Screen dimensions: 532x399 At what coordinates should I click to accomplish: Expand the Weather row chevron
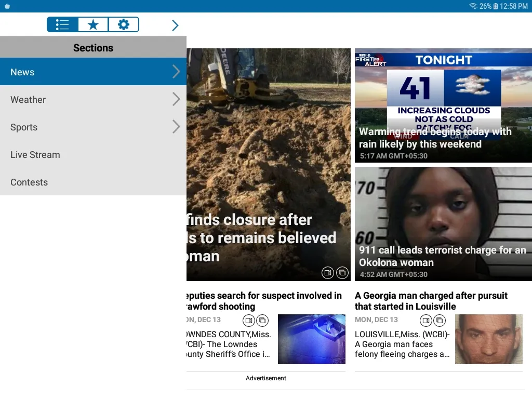tap(176, 99)
